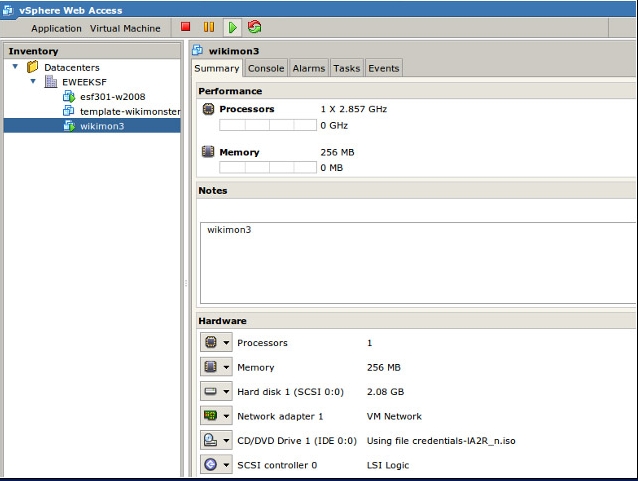Click the esf301-w2008 VM icon
The width and height of the screenshot is (638, 481).
(x=69, y=96)
